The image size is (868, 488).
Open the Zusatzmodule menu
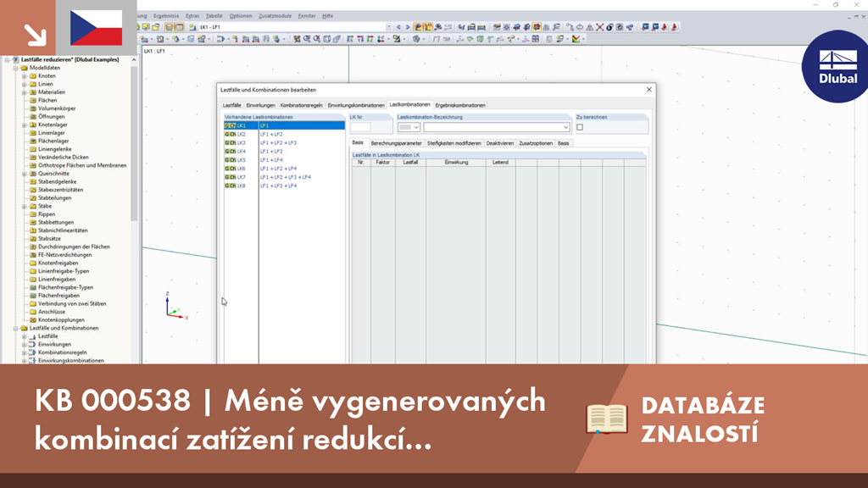tap(275, 16)
